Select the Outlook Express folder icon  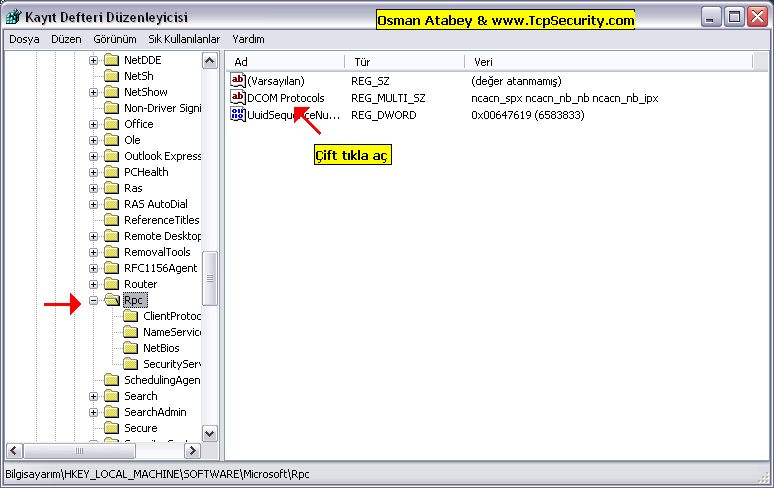pos(112,156)
